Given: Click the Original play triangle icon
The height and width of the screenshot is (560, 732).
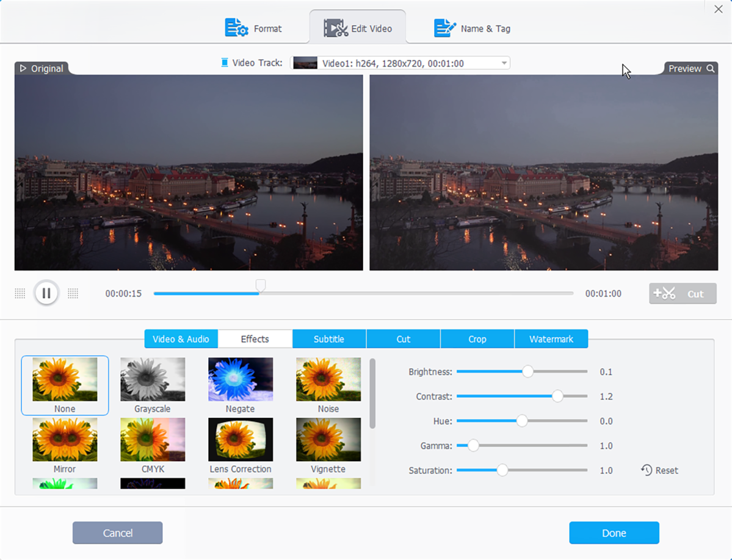Looking at the screenshot, I should [23, 68].
